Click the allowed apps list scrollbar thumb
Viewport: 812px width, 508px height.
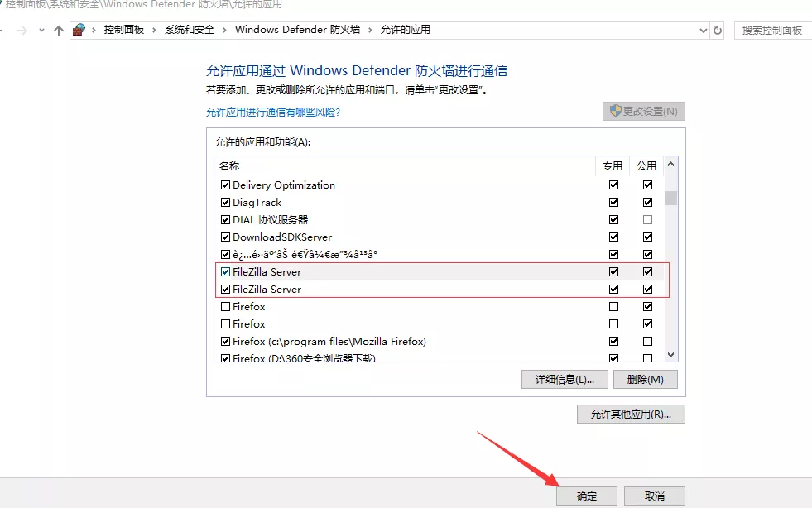670,198
